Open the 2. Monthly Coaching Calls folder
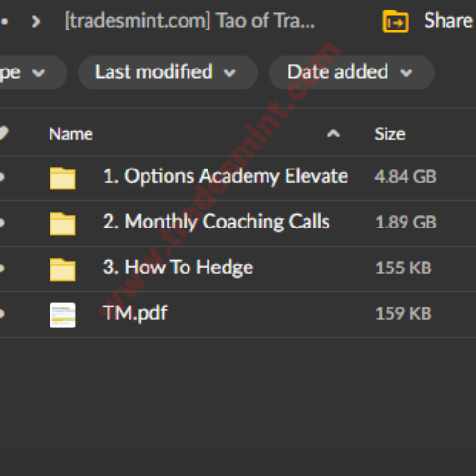This screenshot has width=476, height=476. [x=216, y=222]
